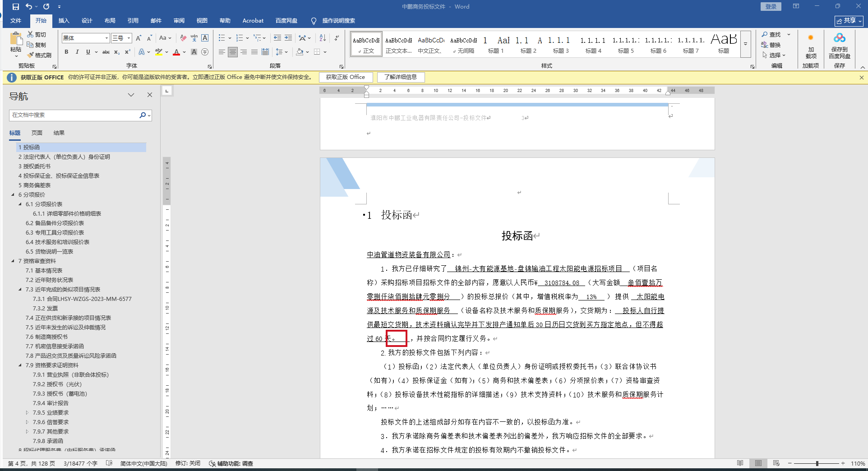Click the sort A-Z icon

click(323, 38)
